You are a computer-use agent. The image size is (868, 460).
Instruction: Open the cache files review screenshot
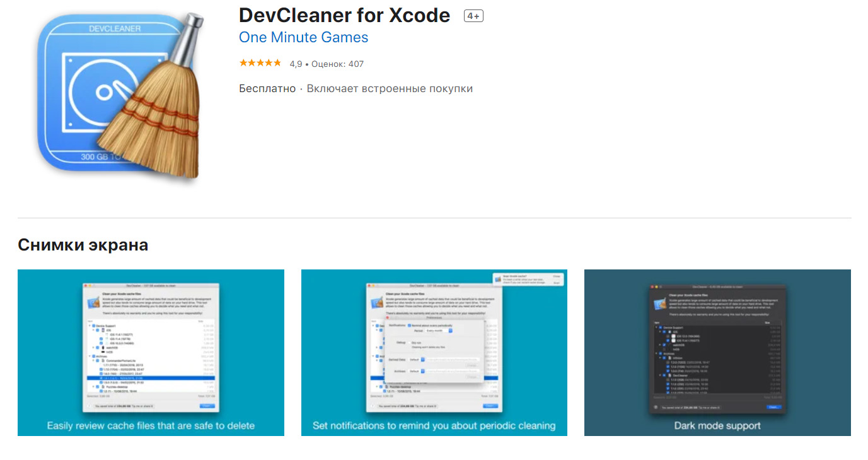[151, 352]
